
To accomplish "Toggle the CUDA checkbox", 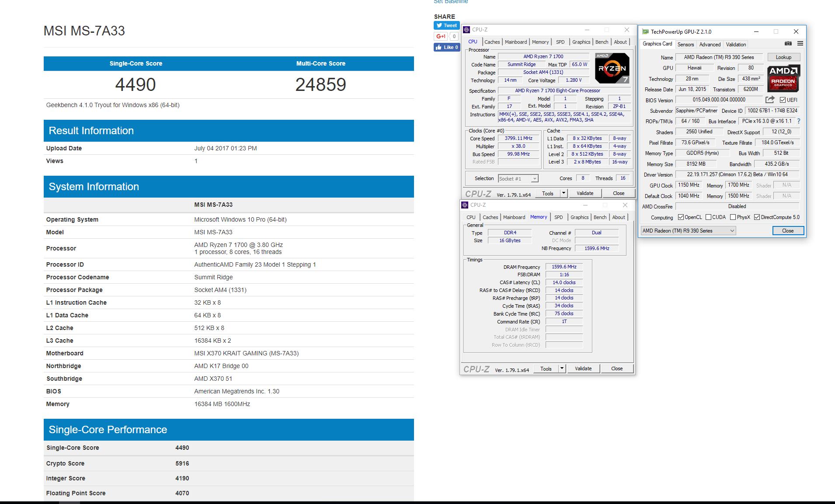I will pos(708,217).
